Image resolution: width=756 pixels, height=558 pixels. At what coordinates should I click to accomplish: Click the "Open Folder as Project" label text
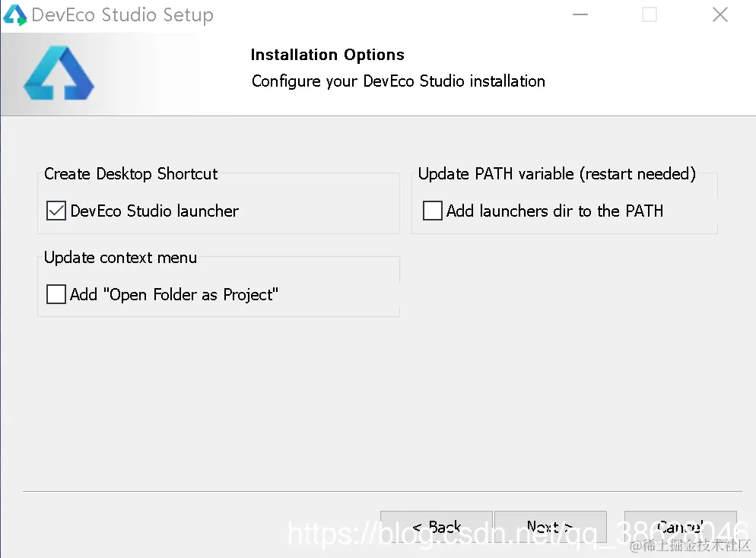(174, 294)
